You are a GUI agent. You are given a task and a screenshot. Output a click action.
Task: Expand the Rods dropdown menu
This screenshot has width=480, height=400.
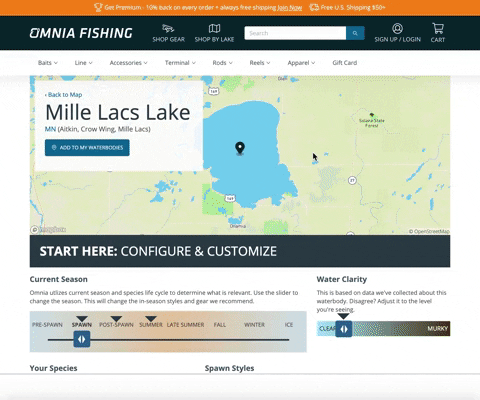222,63
